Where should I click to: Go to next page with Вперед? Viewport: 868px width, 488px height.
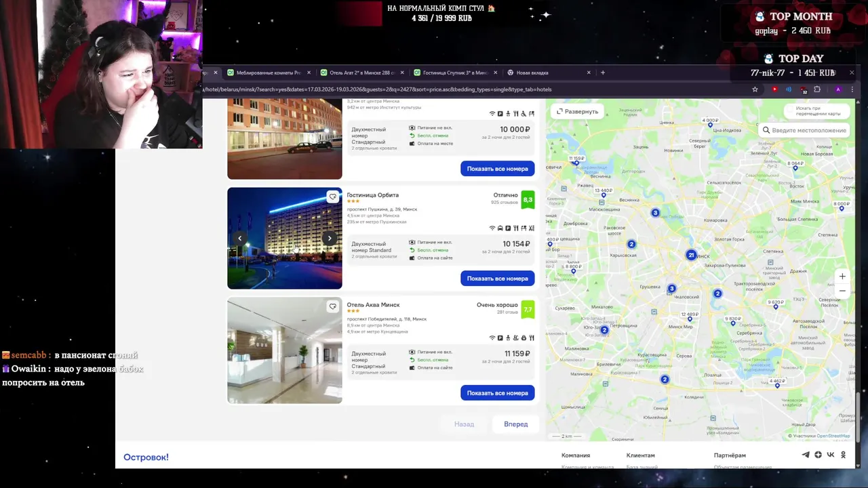[x=515, y=424]
